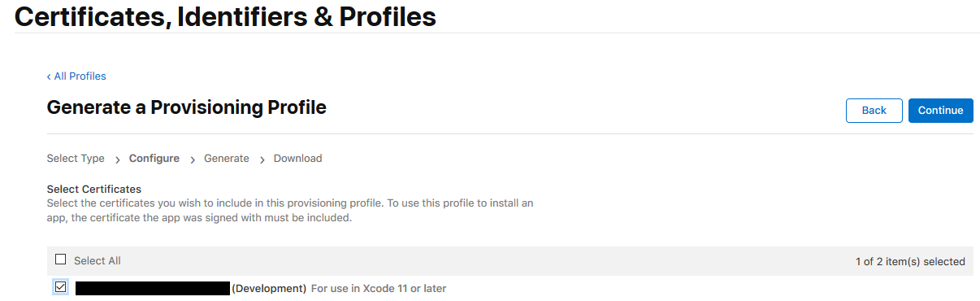980x301 pixels.
Task: Click the Certificates, Identifiers & Profiles title
Action: pos(225,15)
